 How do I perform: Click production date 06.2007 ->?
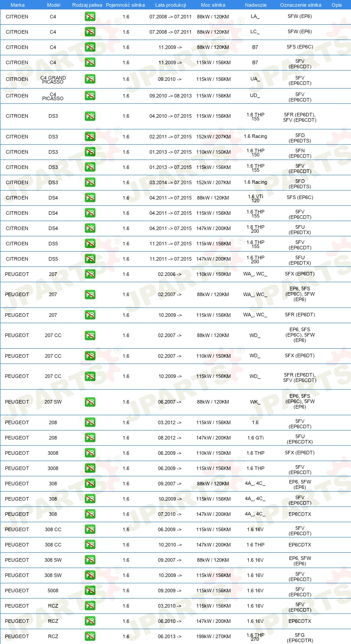[x=170, y=402]
